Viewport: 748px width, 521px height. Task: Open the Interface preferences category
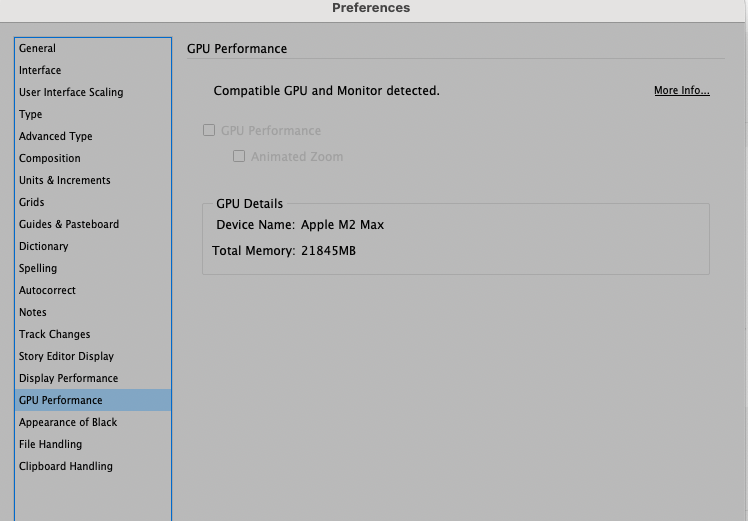40,70
